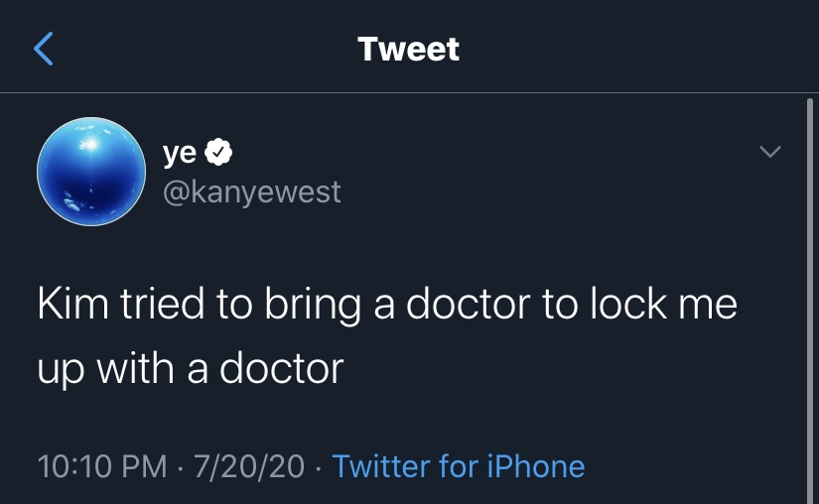Open ye's blue sphere profile picture
The width and height of the screenshot is (819, 504).
[x=90, y=172]
